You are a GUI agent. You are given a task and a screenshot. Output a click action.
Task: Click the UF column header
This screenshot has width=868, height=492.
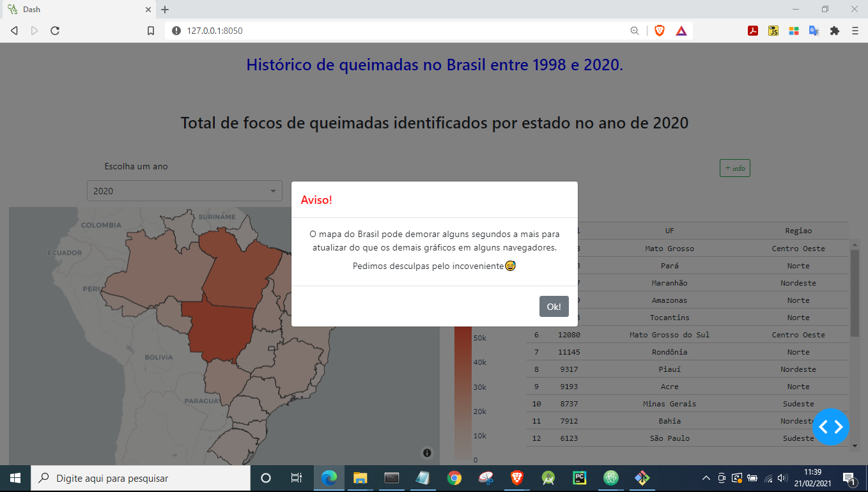(x=669, y=231)
